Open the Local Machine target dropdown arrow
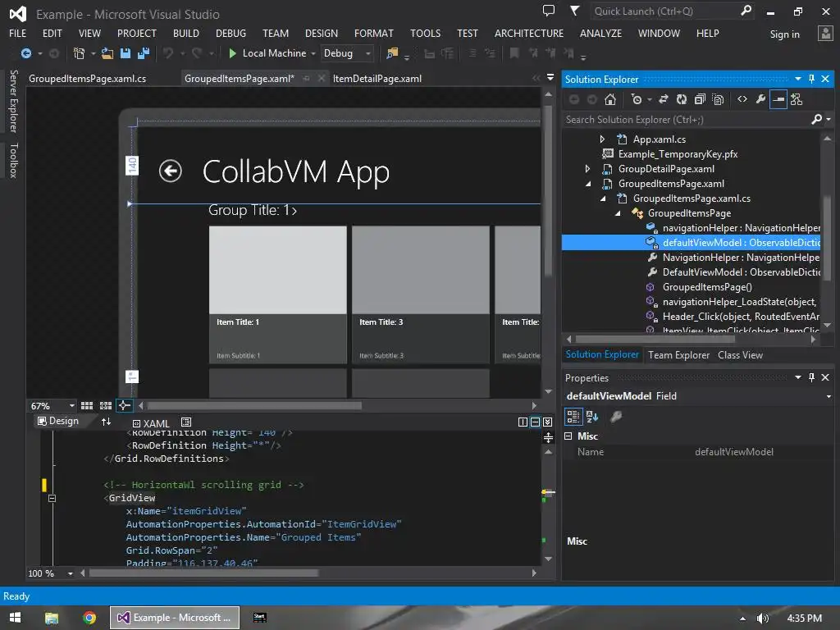 313,53
